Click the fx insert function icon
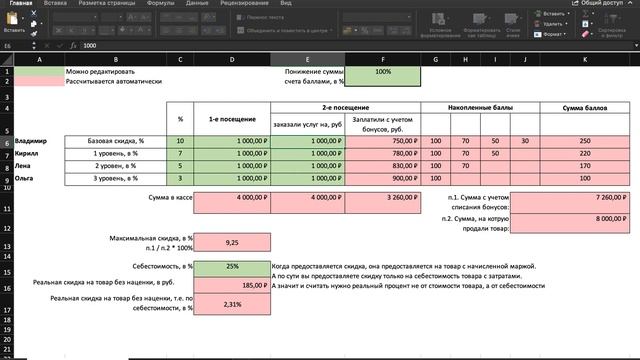640x360 pixels. pos(73,46)
